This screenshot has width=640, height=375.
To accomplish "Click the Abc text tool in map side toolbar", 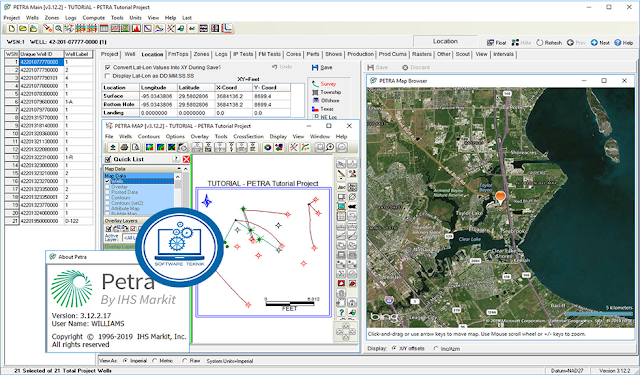I will tap(341, 187).
